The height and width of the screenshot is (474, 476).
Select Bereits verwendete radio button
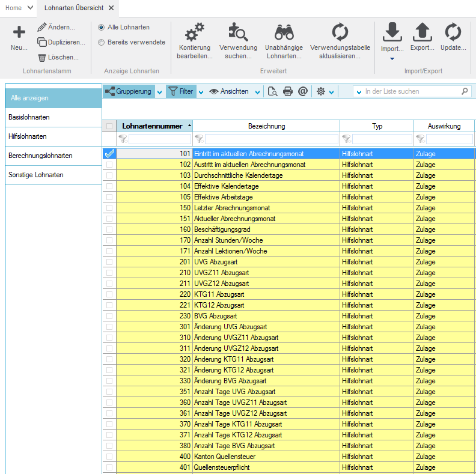tap(102, 42)
